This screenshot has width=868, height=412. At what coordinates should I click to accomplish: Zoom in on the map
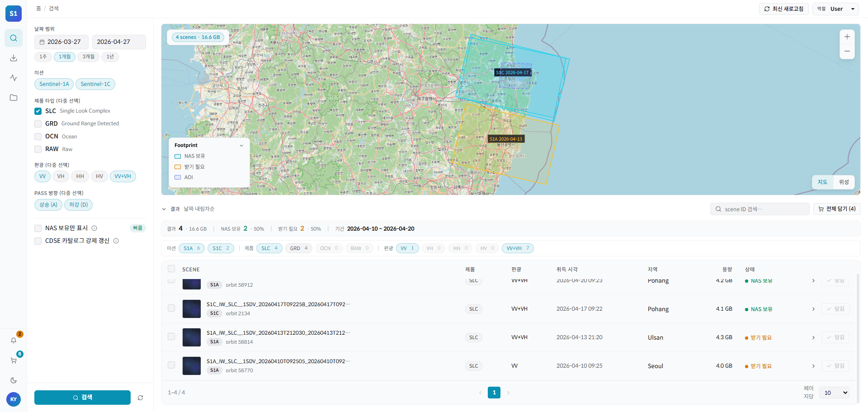pos(847,37)
